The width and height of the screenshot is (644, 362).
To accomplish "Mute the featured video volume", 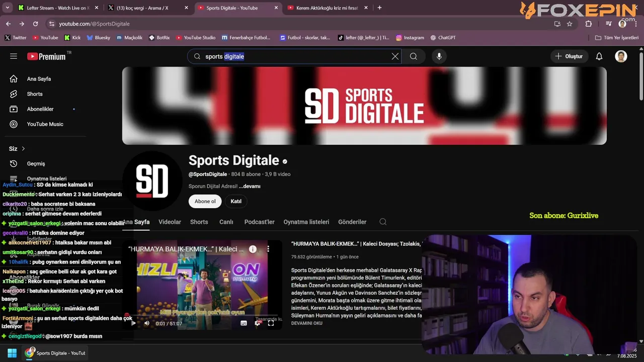I will click(146, 323).
